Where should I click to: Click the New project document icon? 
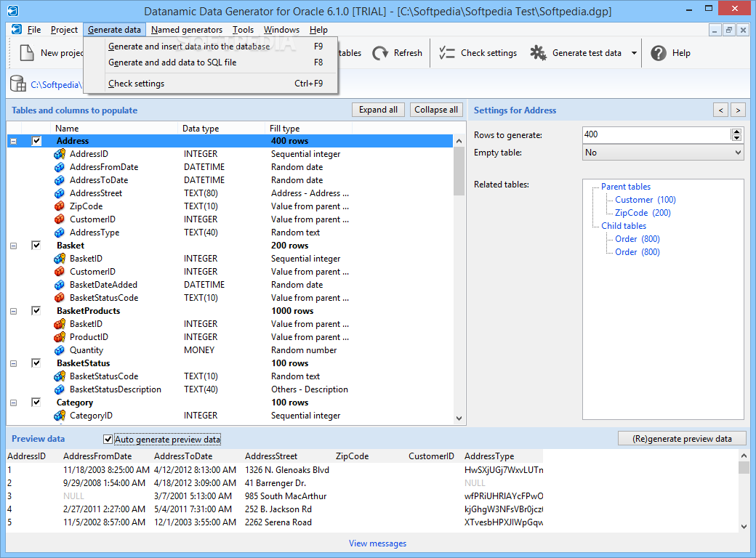[x=26, y=53]
